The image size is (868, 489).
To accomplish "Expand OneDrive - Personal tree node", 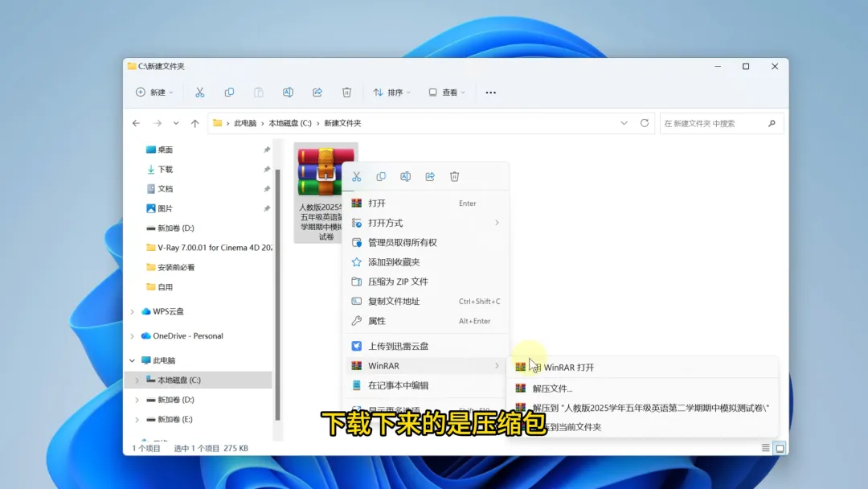I will click(133, 336).
